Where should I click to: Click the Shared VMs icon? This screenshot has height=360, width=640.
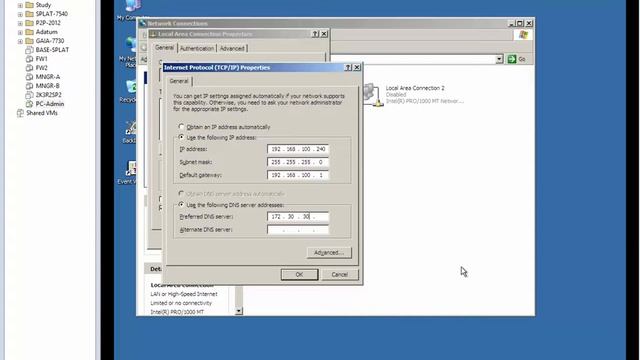point(20,113)
